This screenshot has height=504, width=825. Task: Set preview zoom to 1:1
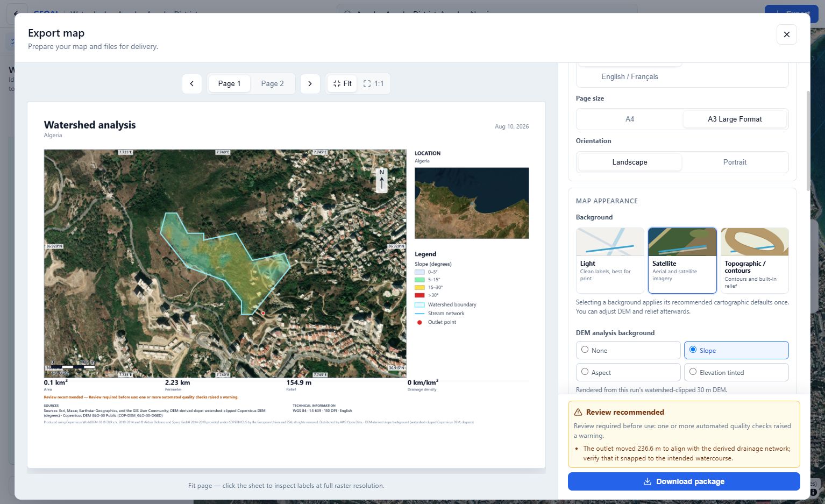click(x=373, y=84)
